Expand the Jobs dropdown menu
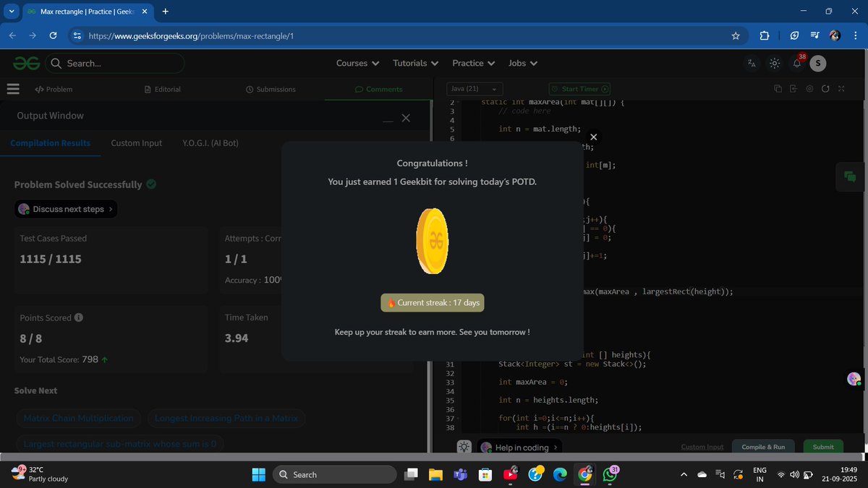This screenshot has height=488, width=868. pyautogui.click(x=523, y=64)
